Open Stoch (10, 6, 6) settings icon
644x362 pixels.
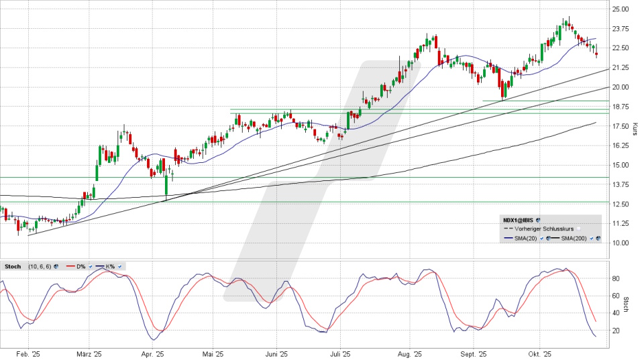pos(55,266)
